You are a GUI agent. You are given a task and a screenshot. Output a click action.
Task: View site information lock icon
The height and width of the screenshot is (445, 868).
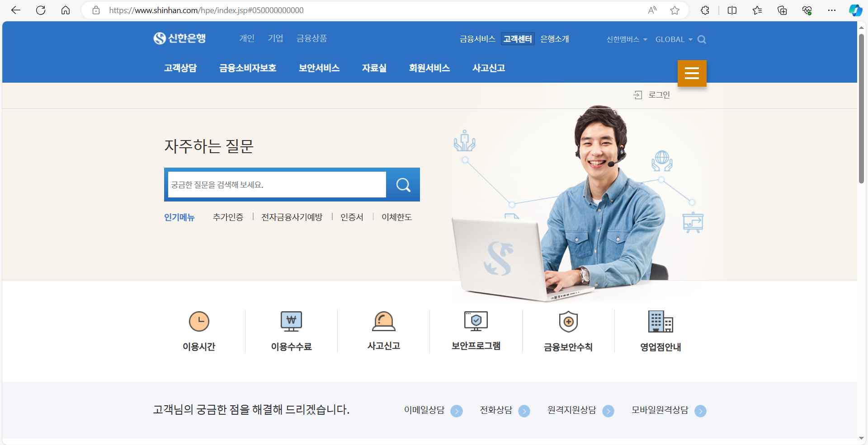pos(96,10)
